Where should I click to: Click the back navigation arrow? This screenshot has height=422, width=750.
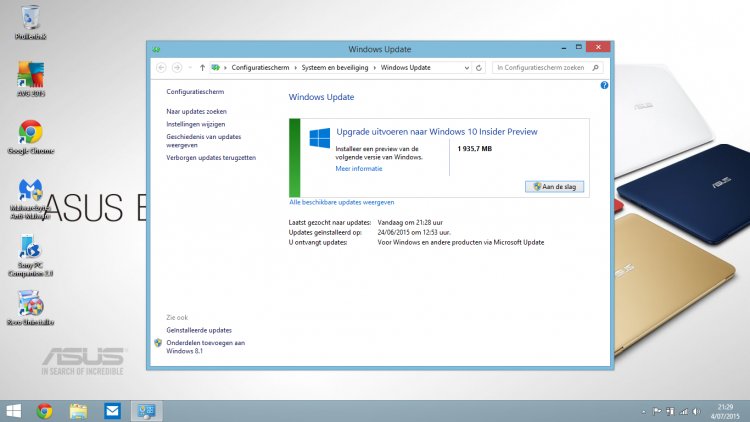tap(162, 67)
